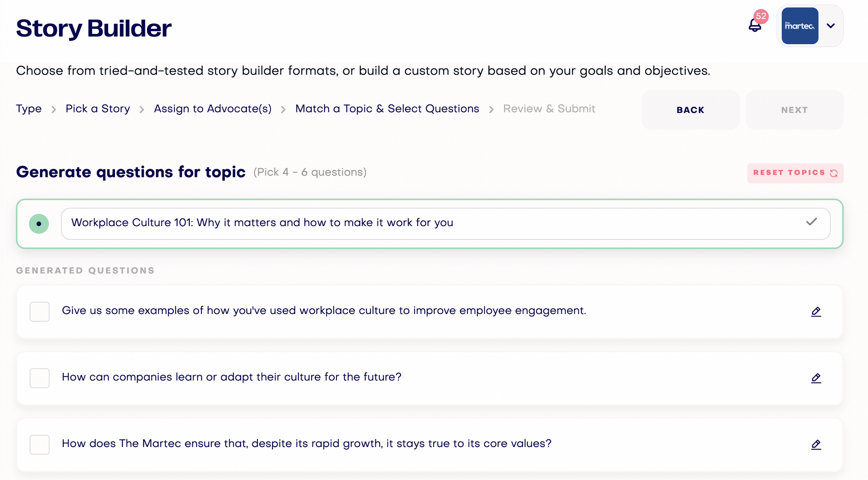The image size is (868, 480).
Task: Click the Martec account logo
Action: click(800, 26)
